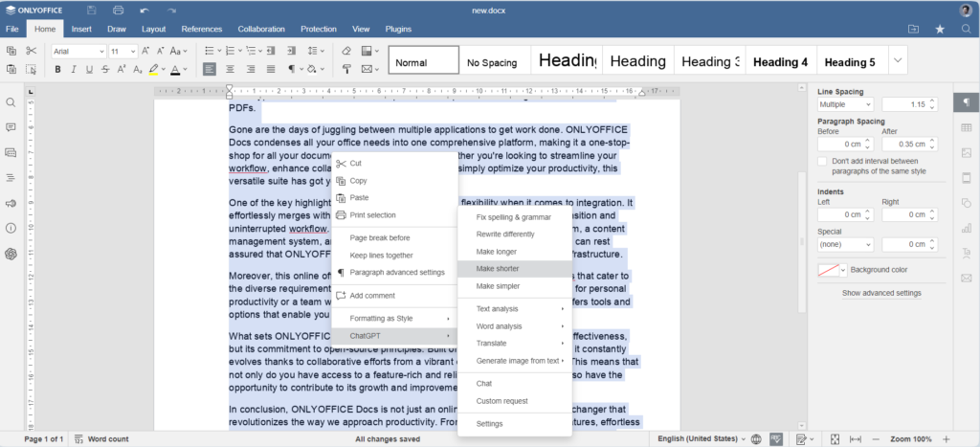
Task: Open the ChatGPT plugin in the left sidebar
Action: coord(11,254)
